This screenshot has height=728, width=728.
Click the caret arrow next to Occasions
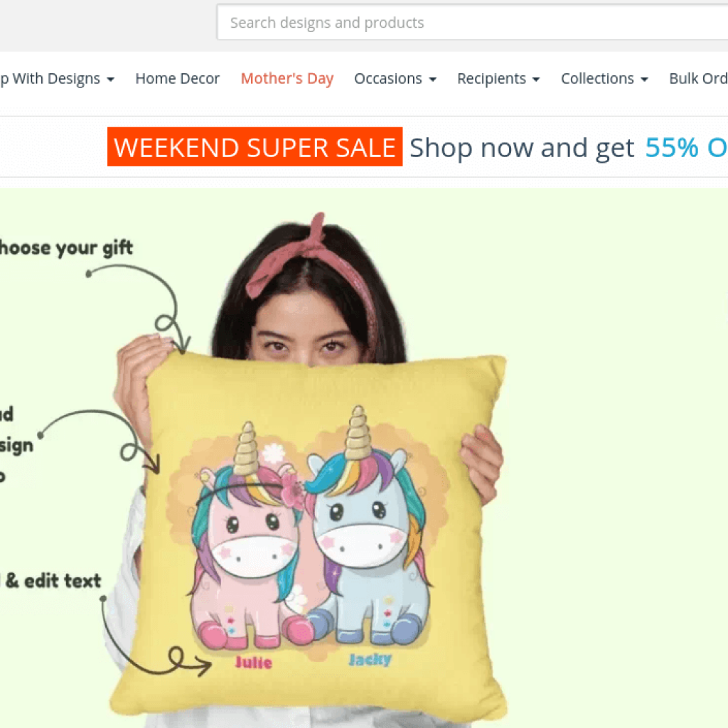(x=433, y=80)
